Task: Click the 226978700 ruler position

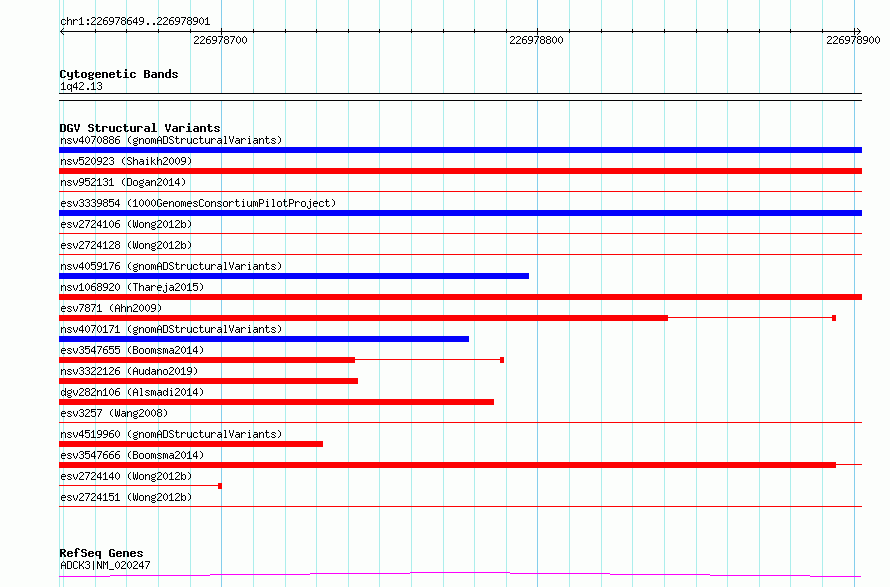Action: pyautogui.click(x=221, y=40)
